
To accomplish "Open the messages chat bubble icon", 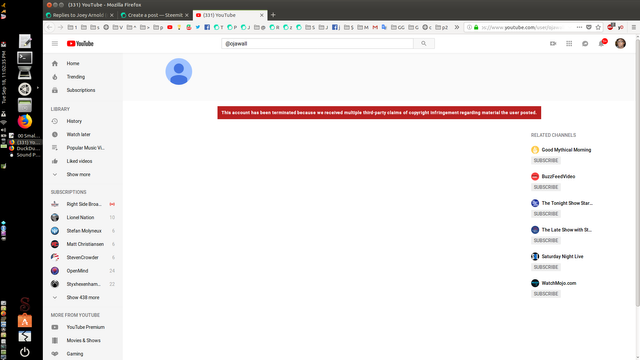I will pos(585,44).
